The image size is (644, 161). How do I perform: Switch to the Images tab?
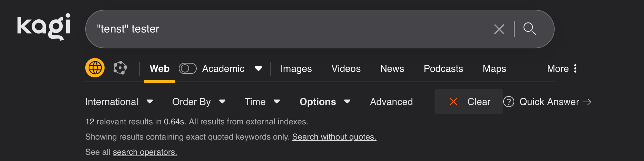pyautogui.click(x=296, y=69)
